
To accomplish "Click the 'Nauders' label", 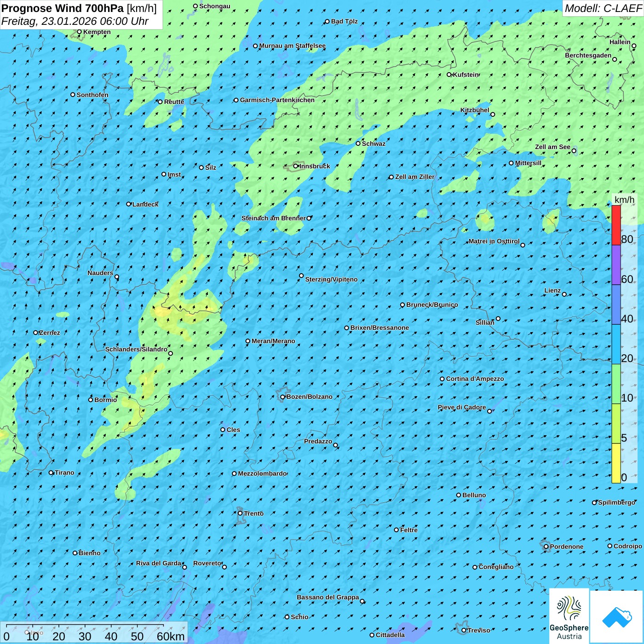I will [100, 273].
